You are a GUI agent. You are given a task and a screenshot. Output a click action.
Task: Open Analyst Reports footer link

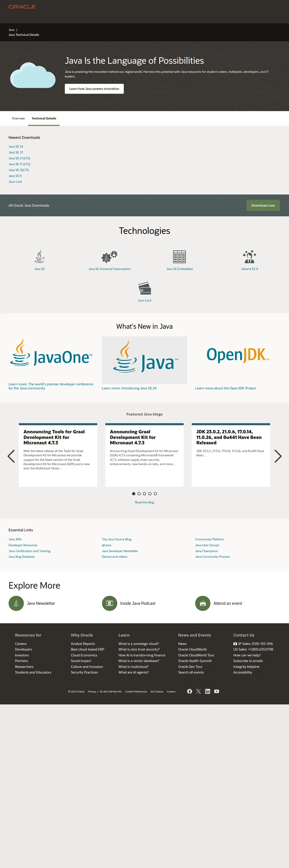83,644
